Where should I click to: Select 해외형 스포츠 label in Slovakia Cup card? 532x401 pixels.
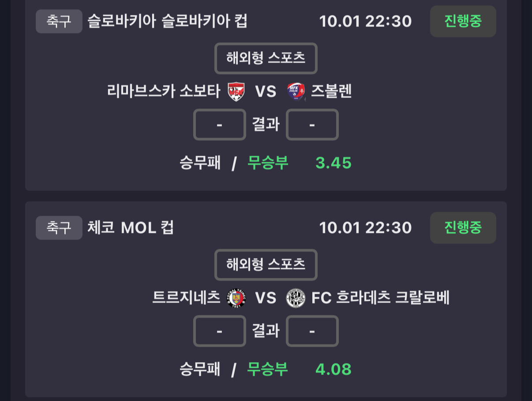point(266,58)
